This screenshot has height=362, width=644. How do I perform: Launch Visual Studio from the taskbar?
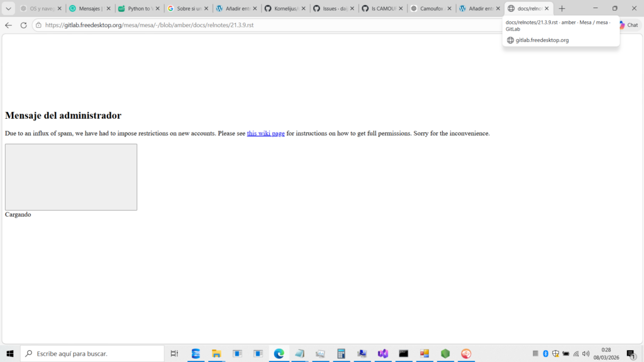[x=383, y=354]
